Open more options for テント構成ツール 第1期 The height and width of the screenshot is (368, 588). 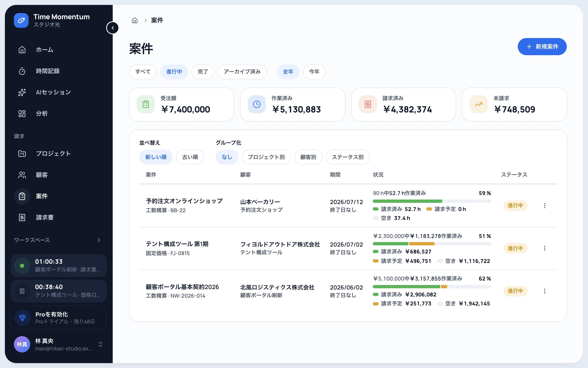click(x=545, y=248)
